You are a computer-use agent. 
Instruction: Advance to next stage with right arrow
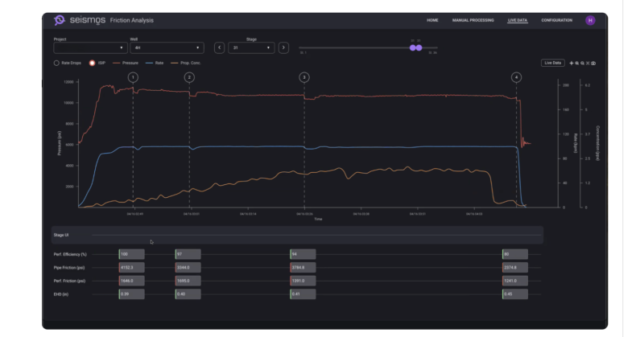(283, 47)
